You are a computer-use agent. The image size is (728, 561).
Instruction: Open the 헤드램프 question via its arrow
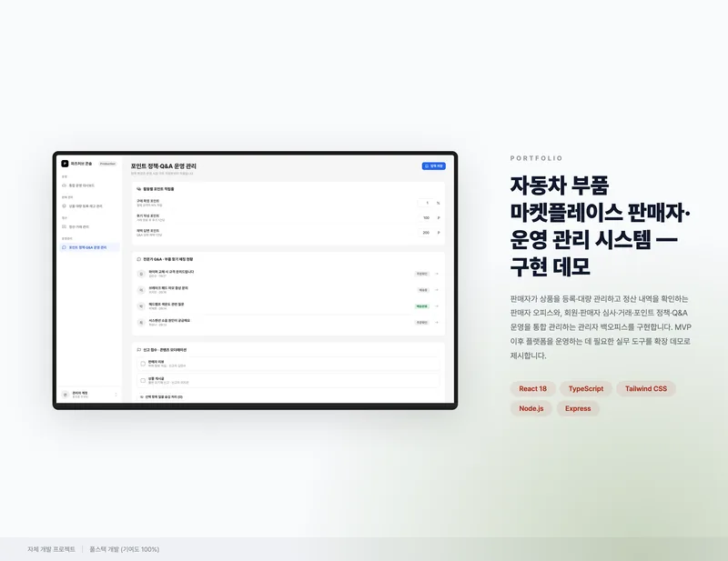[x=437, y=306]
